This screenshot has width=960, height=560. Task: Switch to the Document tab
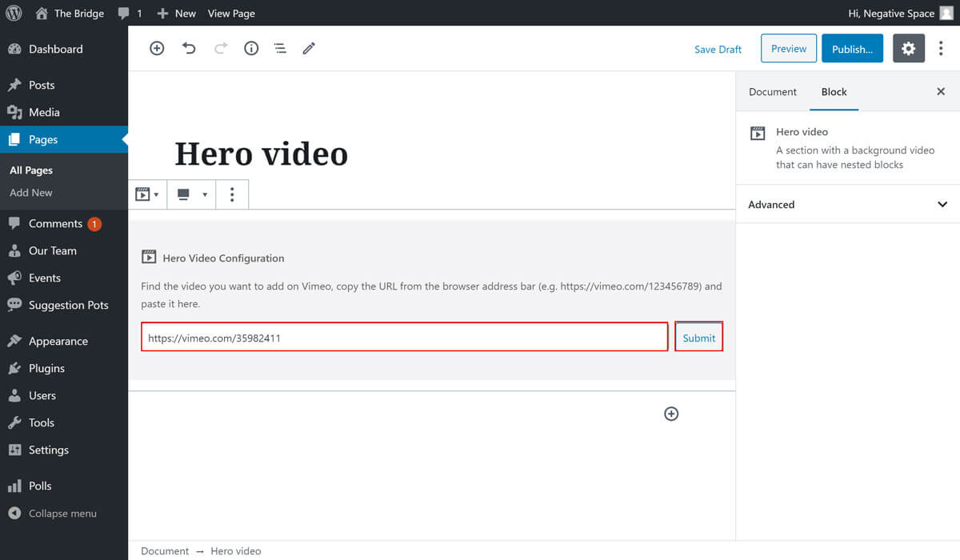click(772, 92)
